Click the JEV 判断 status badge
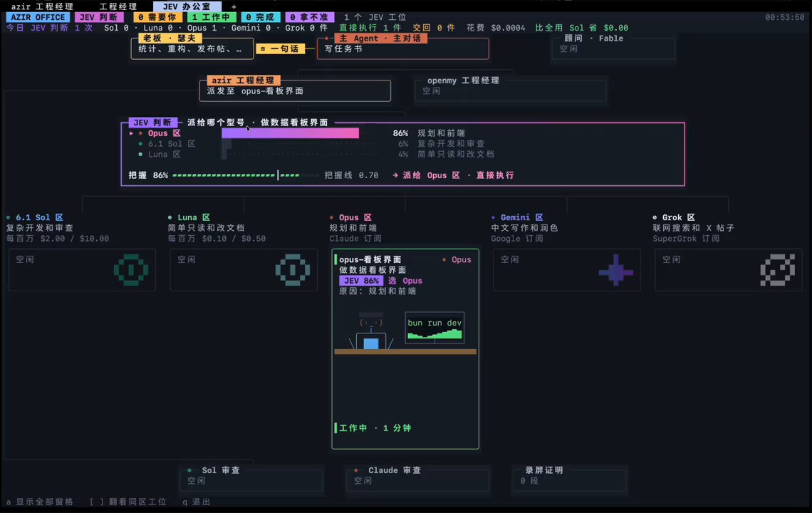The width and height of the screenshot is (812, 513). [98, 17]
